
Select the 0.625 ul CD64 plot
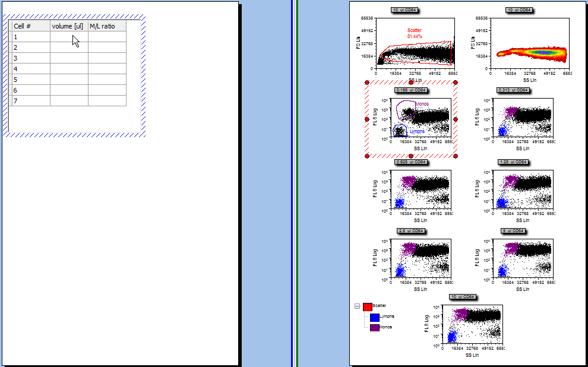click(x=421, y=191)
